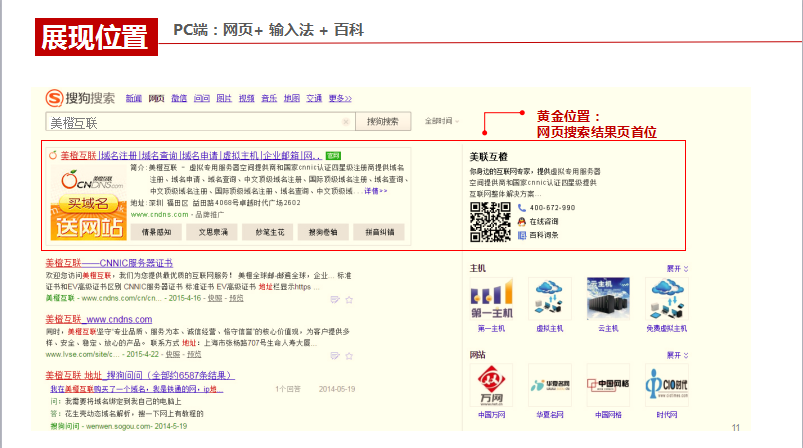This screenshot has height=448, width=803.
Task: Switch to the 图片 tab
Action: click(x=224, y=98)
